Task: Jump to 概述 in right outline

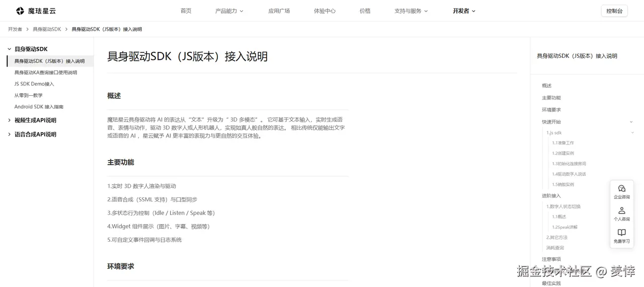Action: tap(546, 86)
